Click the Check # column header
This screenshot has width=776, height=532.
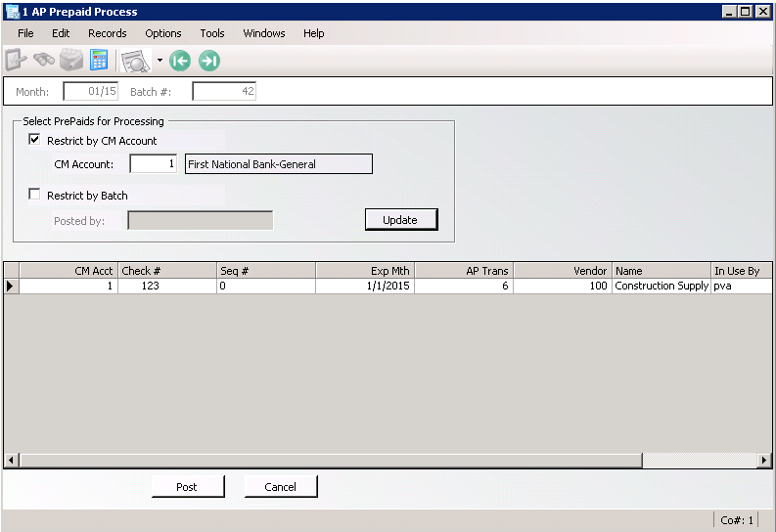click(x=167, y=271)
